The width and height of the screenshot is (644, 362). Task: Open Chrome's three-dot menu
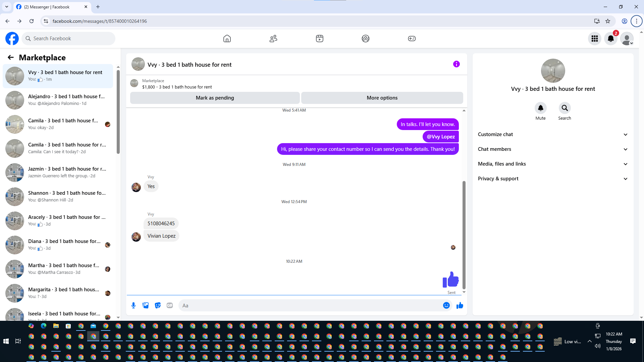(x=636, y=21)
